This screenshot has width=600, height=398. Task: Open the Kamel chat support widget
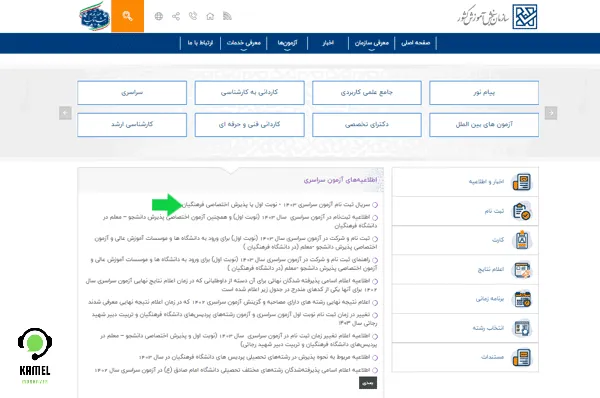(35, 356)
